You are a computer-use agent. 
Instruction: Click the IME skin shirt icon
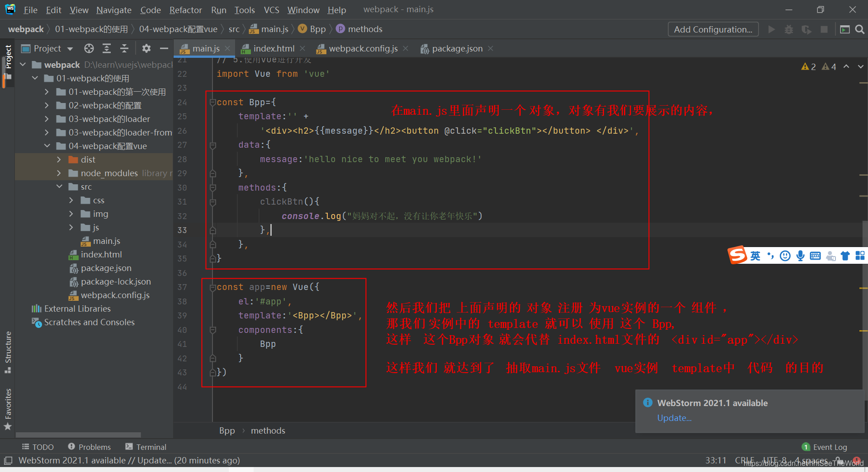845,256
